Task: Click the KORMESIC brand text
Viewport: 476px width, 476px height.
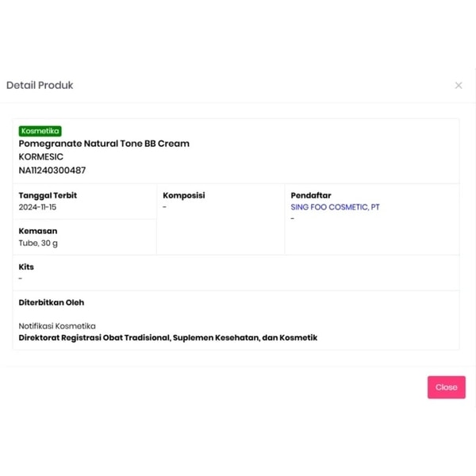Action: point(41,157)
